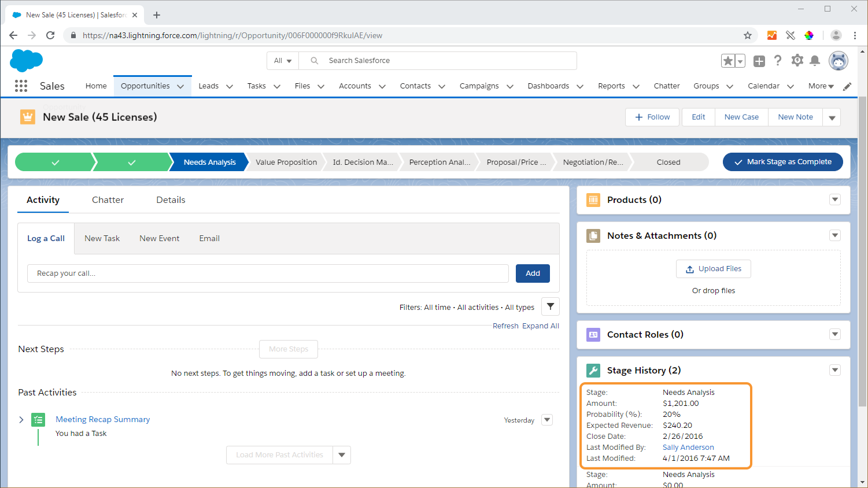Click the Chrome profile avatar icon

tap(836, 35)
